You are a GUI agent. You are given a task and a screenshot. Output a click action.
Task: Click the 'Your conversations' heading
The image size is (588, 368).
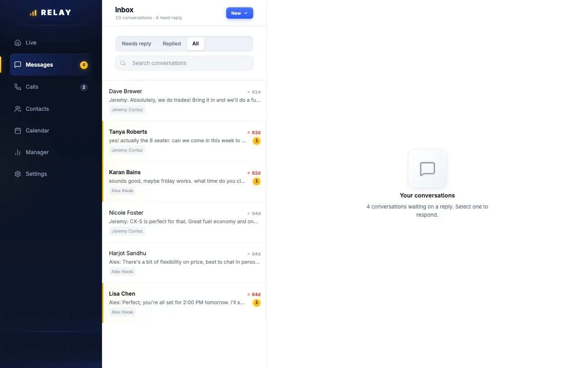click(x=427, y=195)
